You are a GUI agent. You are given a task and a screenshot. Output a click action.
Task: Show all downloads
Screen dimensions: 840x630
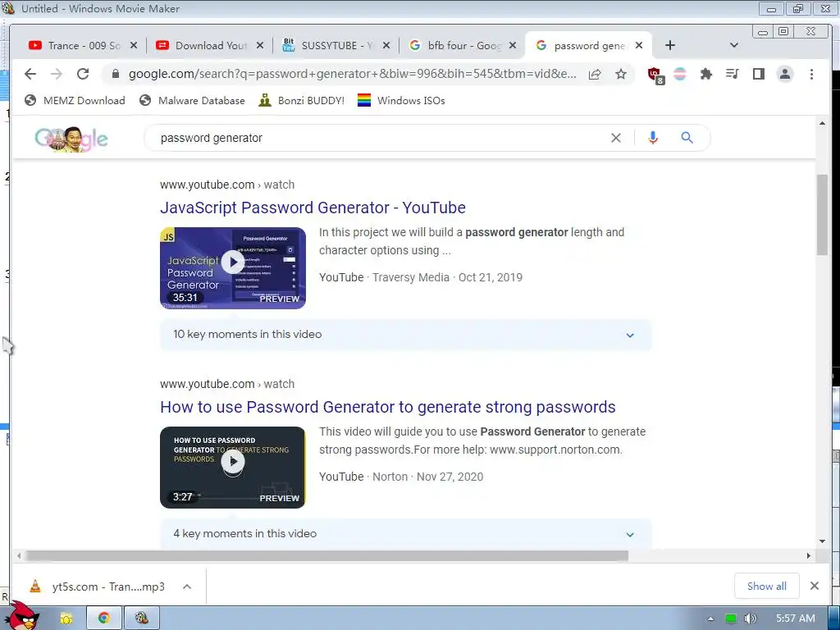767,586
